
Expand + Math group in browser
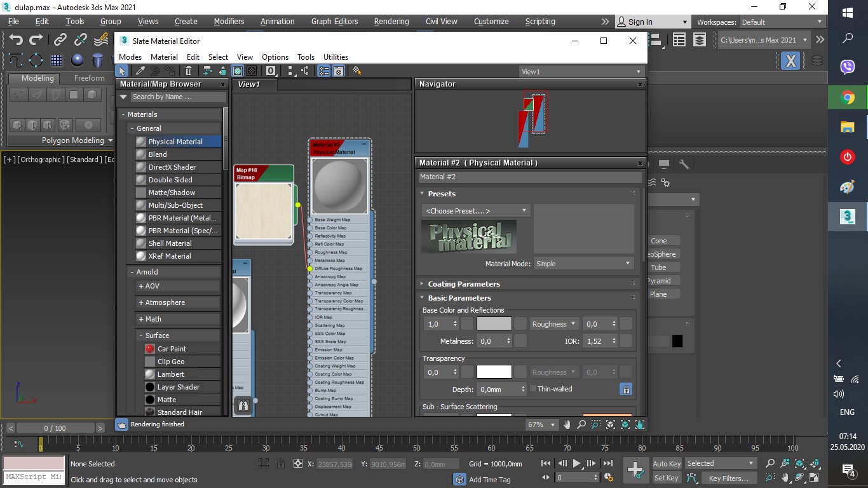click(x=177, y=319)
